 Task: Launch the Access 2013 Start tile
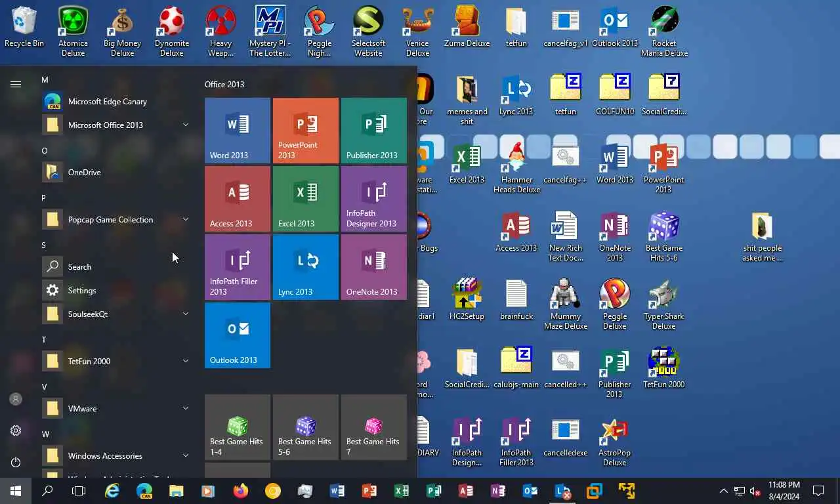tap(238, 199)
